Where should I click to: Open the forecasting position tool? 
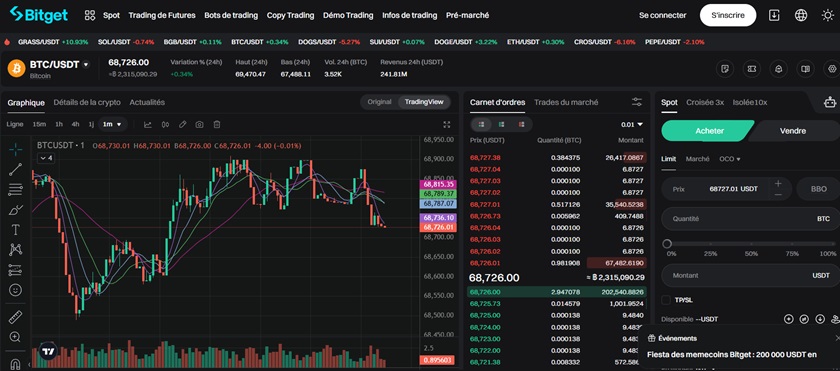tap(16, 270)
